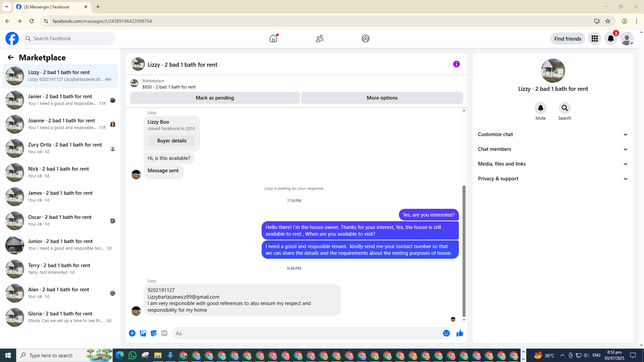The height and width of the screenshot is (362, 644).
Task: Attach a file using the photo icon
Action: 143,333
